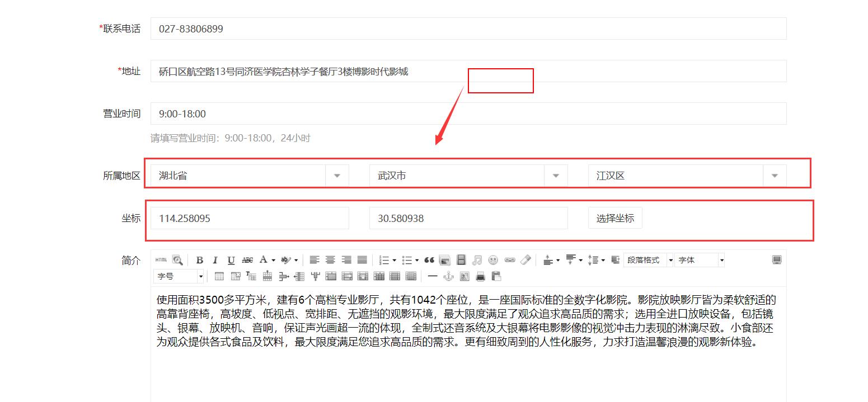Expand numbered list style arrow
868x402 pixels.
[x=395, y=260]
